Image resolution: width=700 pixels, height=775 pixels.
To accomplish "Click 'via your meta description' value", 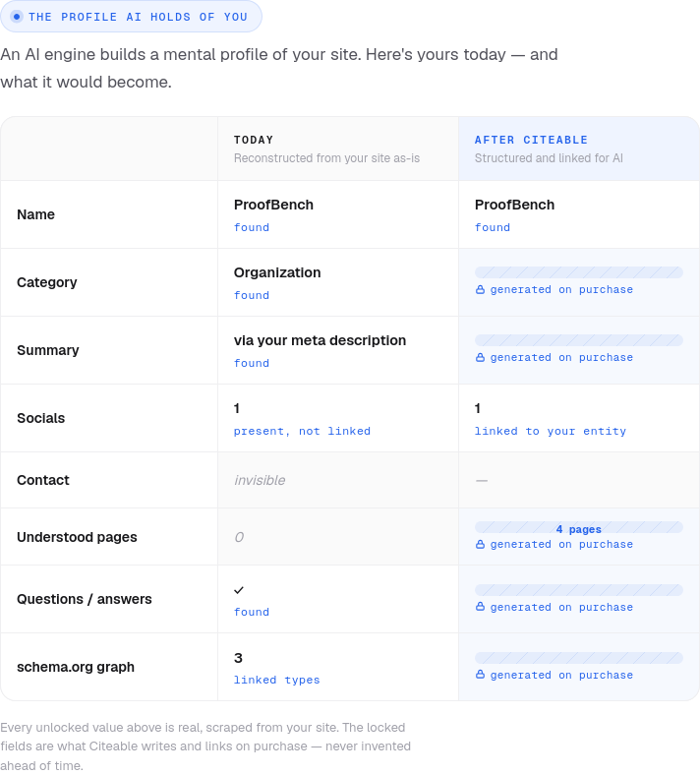I will (320, 340).
